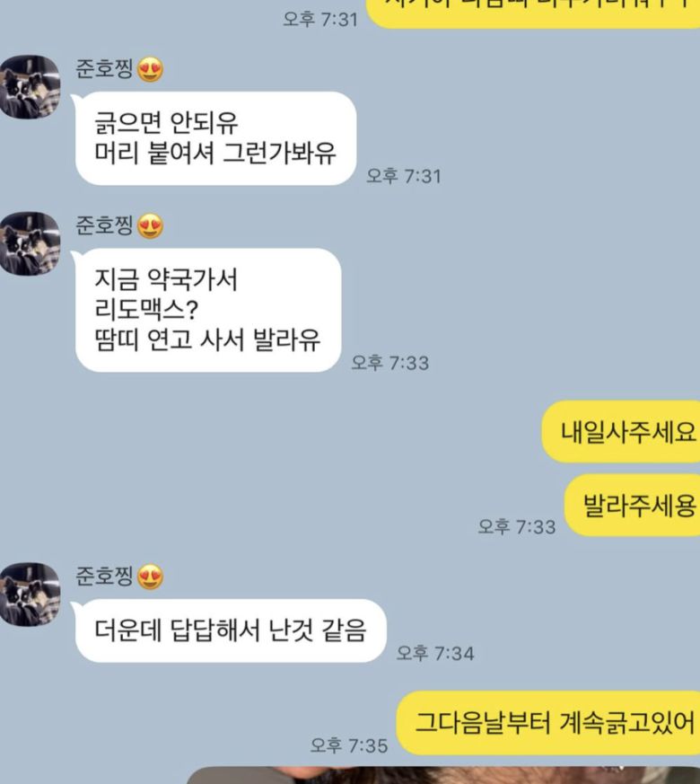Open profile picture beside '지금 약국가서' message

coord(30,244)
